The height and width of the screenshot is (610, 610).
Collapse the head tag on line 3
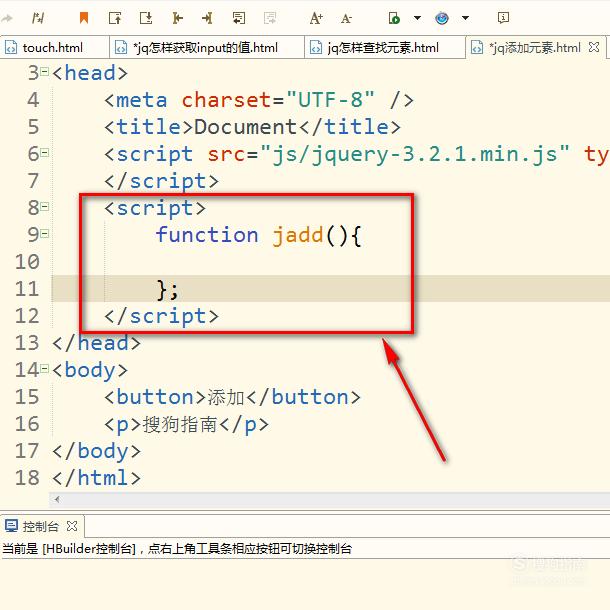click(45, 71)
